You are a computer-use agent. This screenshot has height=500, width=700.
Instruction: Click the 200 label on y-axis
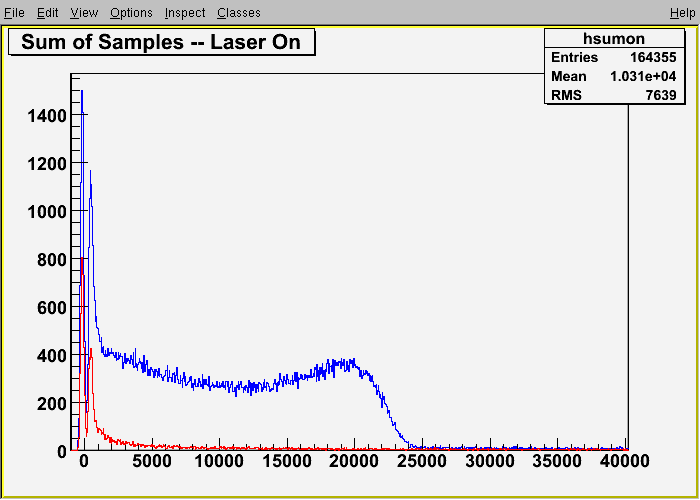tap(51, 404)
